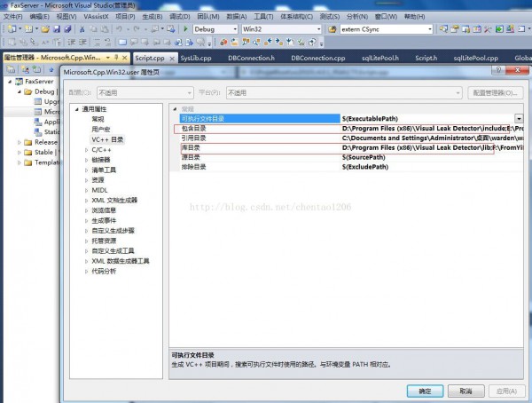Screen dimensions: 532x403
Task: Click the dialog help question-mark button
Action: 498,70
